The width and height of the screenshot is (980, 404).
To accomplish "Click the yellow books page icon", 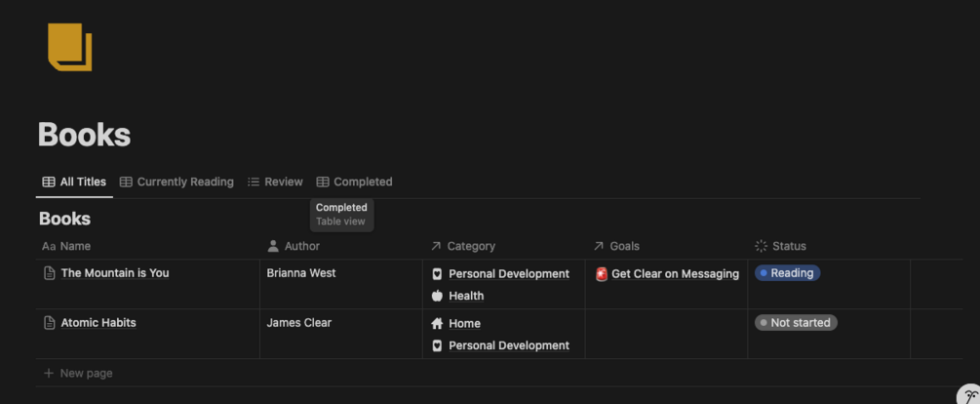I will click(69, 47).
